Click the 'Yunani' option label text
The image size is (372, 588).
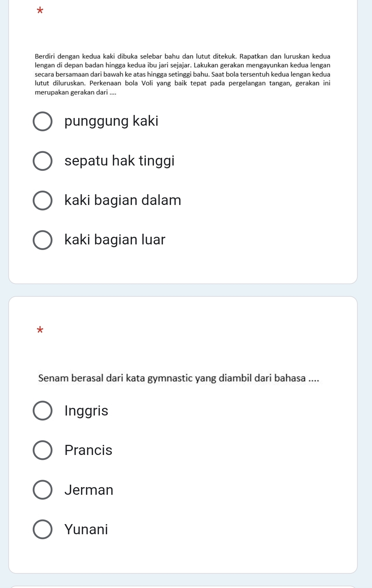click(x=86, y=529)
